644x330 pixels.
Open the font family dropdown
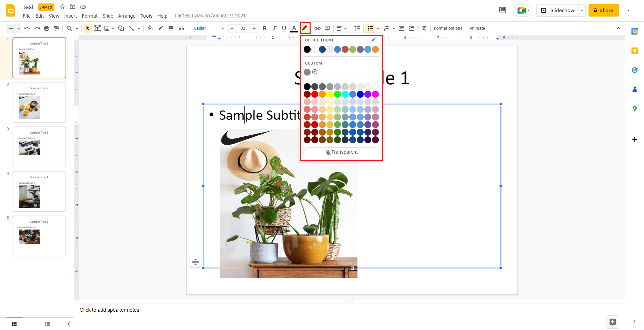click(x=207, y=28)
